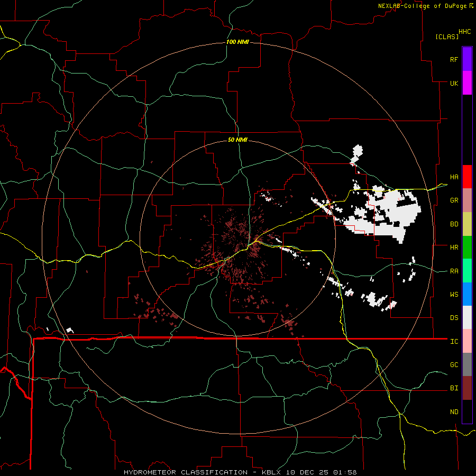
Task: Click the RF legend label
Action: (454, 59)
